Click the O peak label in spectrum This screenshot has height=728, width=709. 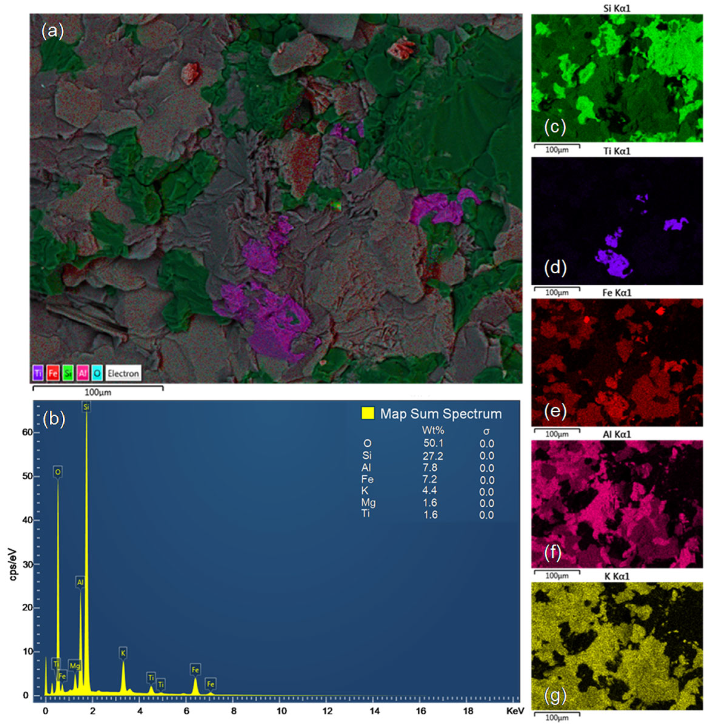pos(58,472)
